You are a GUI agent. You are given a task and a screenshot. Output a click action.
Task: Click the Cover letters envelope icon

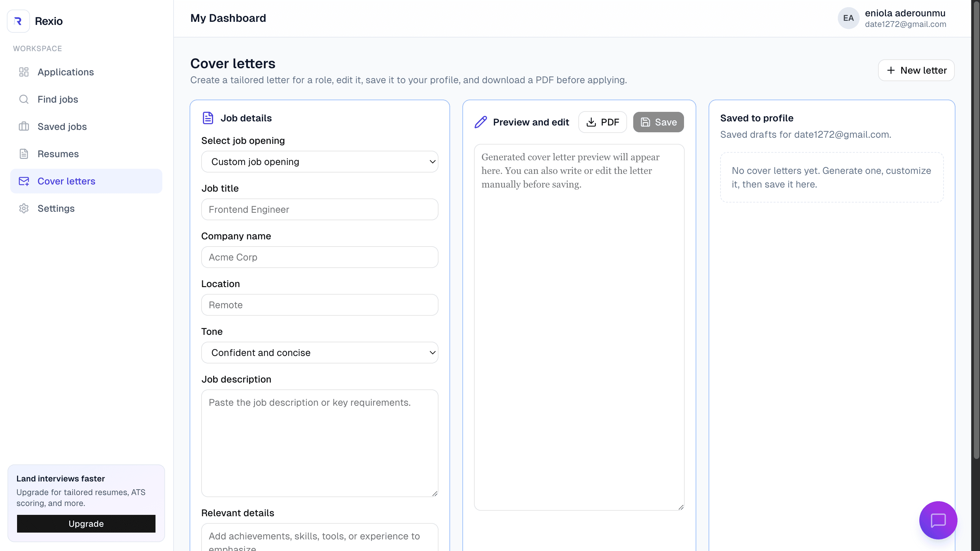[x=24, y=181]
